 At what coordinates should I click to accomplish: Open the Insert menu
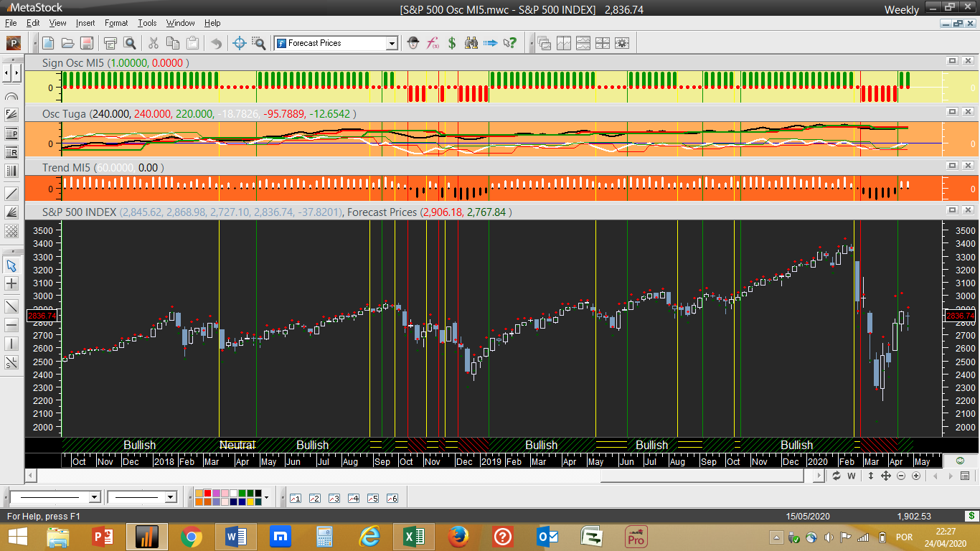85,23
